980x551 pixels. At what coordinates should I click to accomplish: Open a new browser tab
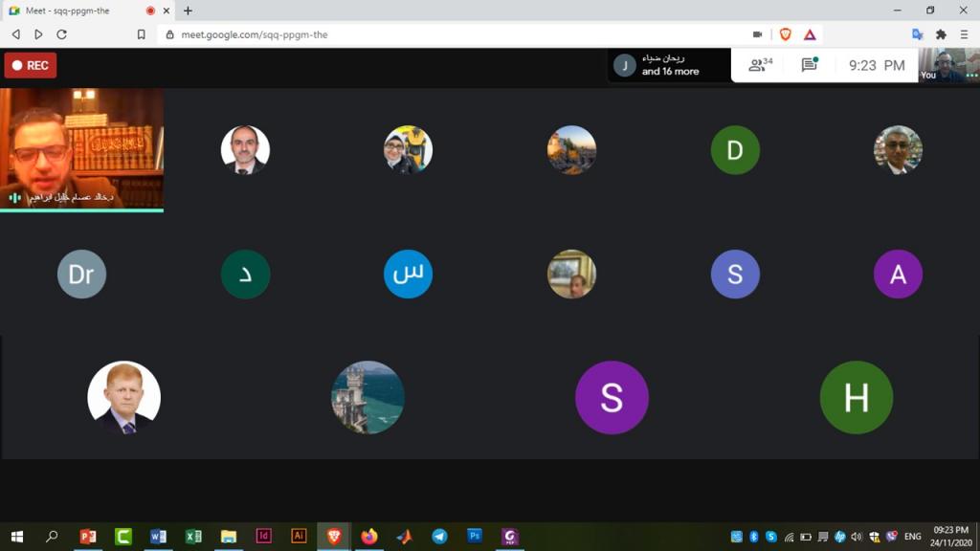(188, 11)
